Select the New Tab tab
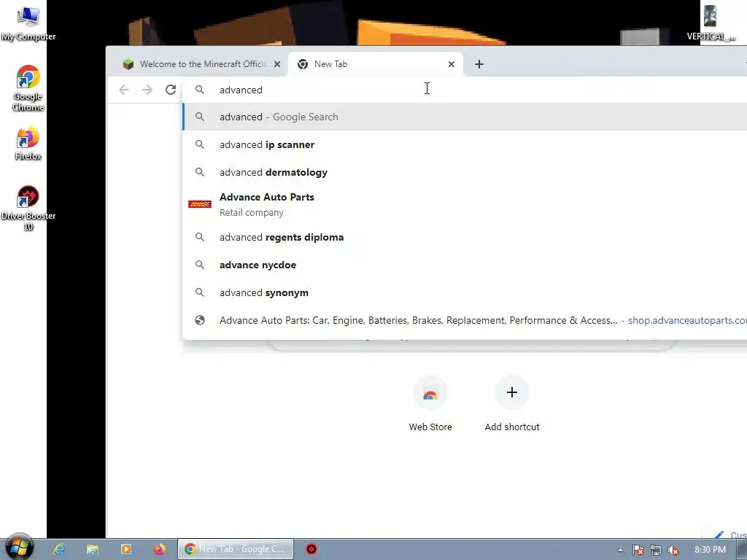Image resolution: width=747 pixels, height=560 pixels. tap(375, 64)
